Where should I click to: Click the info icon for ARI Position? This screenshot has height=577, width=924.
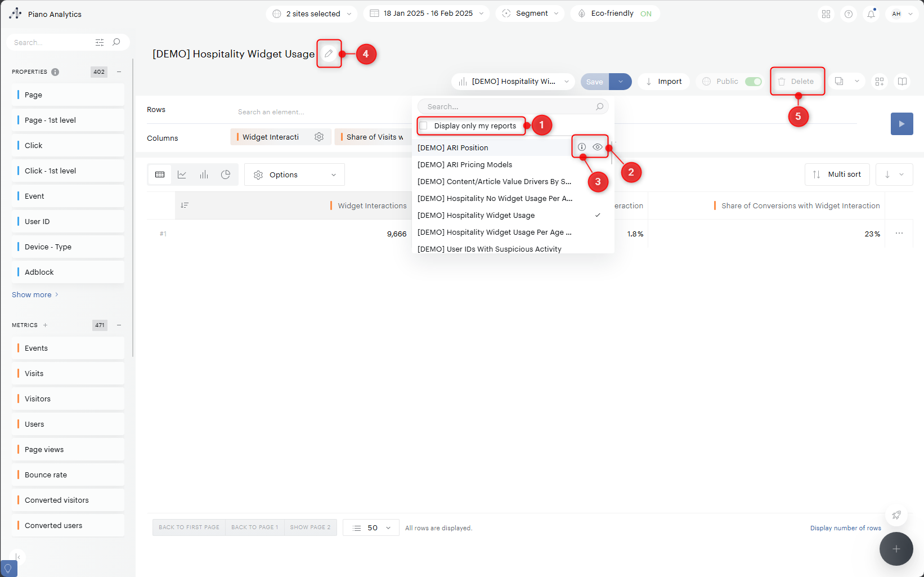(582, 147)
